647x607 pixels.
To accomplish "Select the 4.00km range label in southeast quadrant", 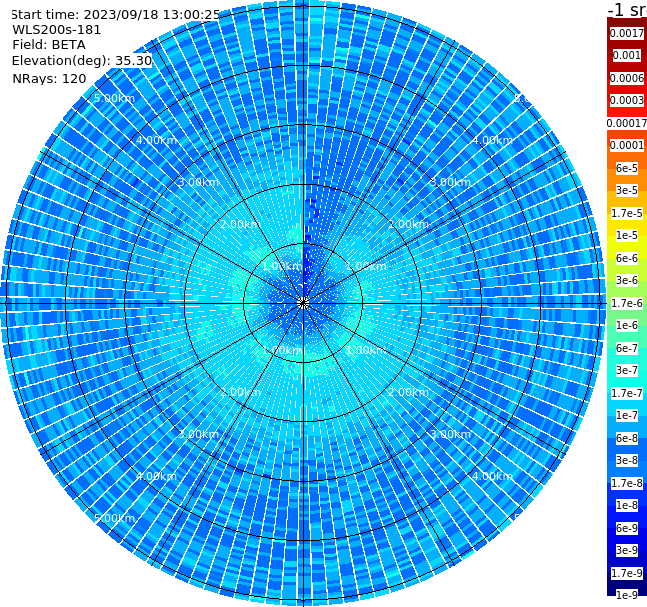I will 492,476.
